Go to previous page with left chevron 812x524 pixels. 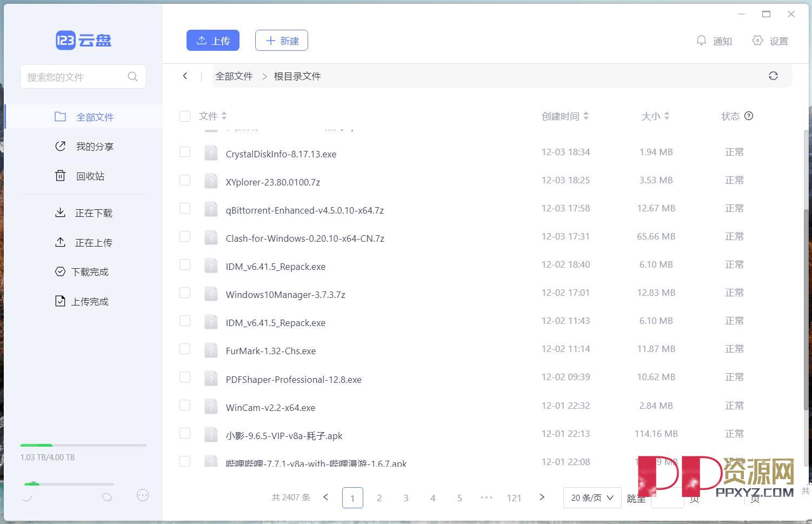click(325, 497)
